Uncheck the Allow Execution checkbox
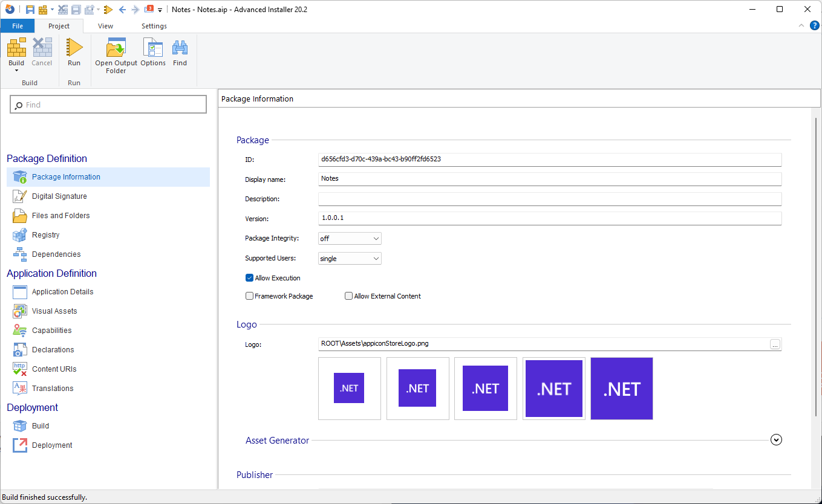 pos(249,278)
